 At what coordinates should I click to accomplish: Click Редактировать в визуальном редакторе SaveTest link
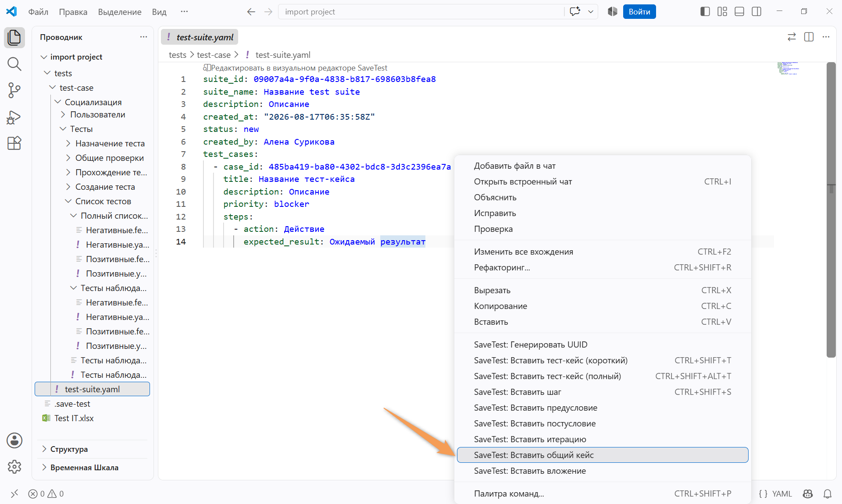pyautogui.click(x=295, y=68)
